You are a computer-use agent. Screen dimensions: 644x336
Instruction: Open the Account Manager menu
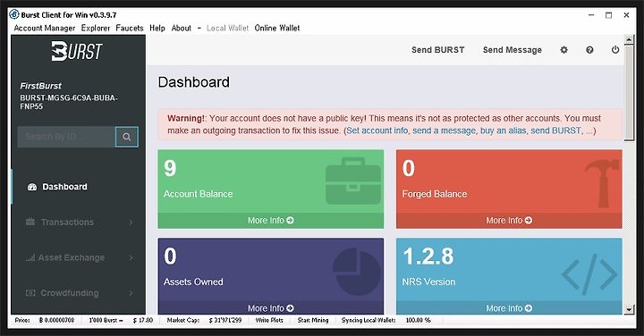pyautogui.click(x=45, y=28)
